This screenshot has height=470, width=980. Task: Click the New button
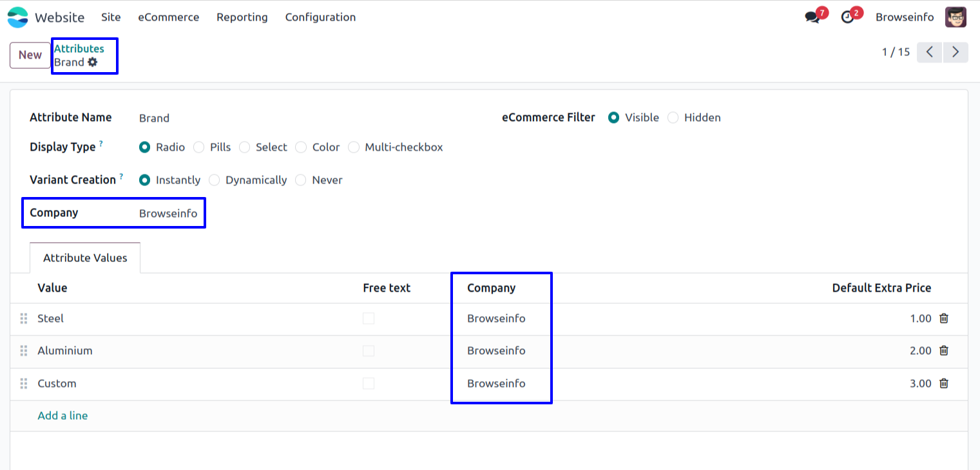(x=30, y=55)
